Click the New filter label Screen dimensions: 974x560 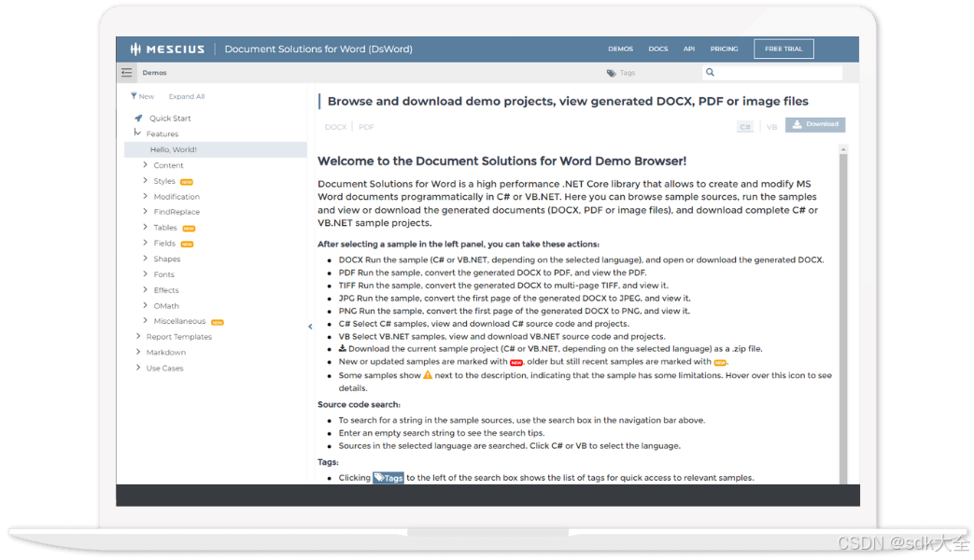(147, 96)
